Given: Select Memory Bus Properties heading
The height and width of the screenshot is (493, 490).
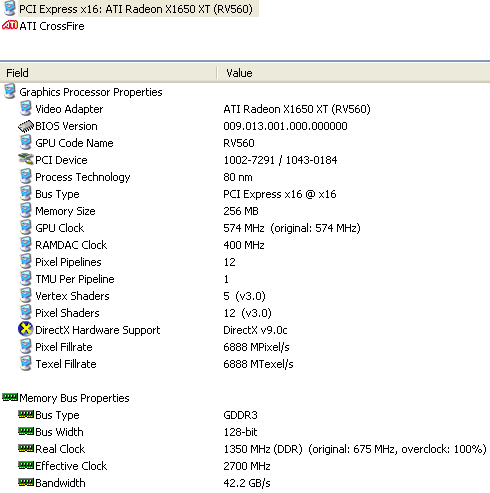Looking at the screenshot, I should 74,398.
